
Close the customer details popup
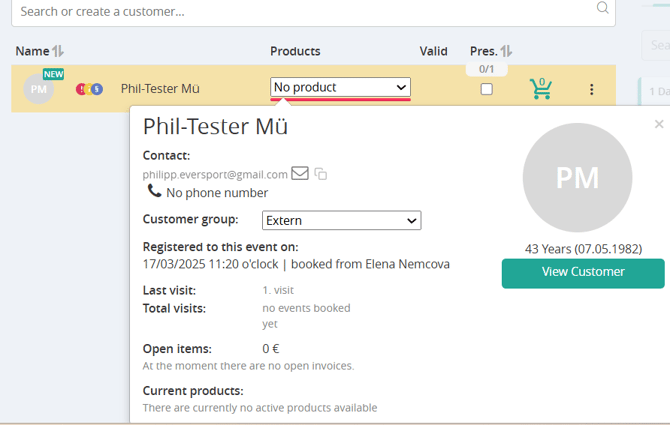658,124
